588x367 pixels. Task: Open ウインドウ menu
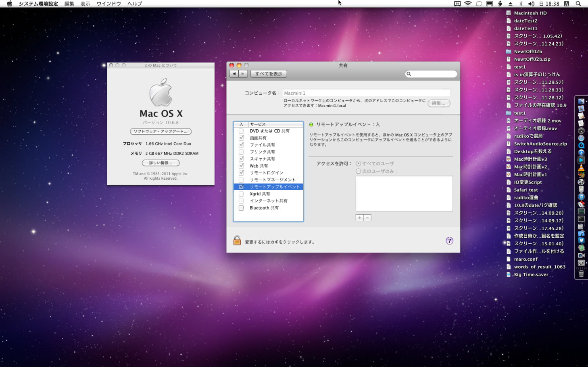point(108,4)
